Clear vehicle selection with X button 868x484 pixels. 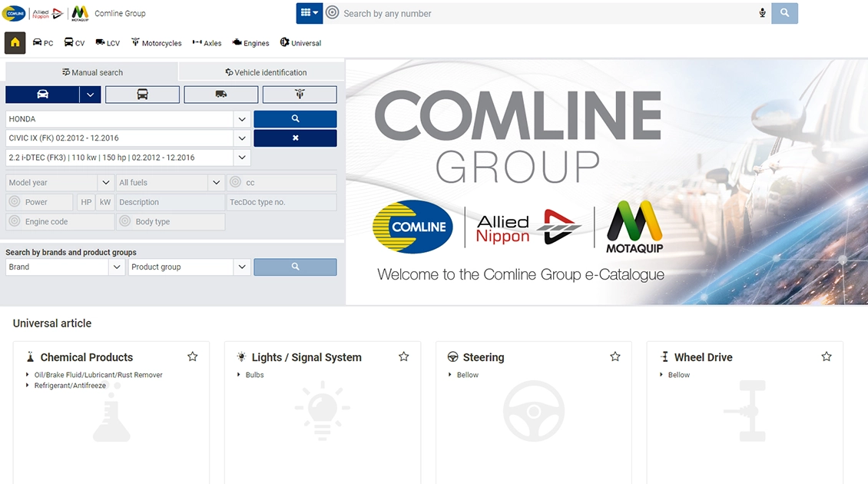coord(295,138)
